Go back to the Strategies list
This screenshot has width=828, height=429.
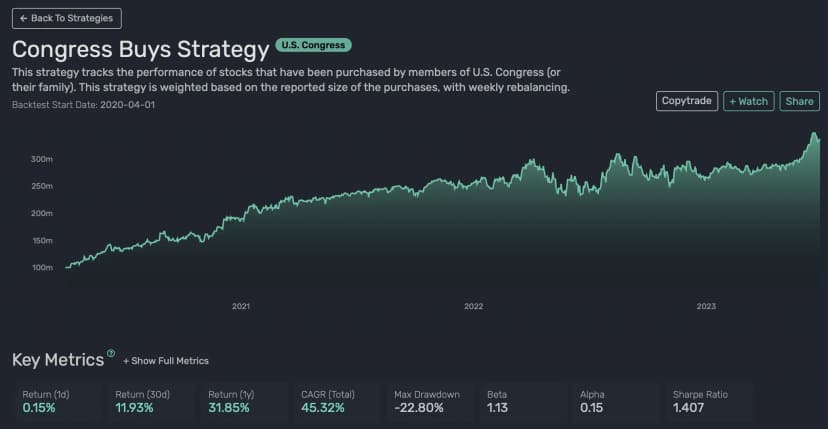[x=66, y=18]
